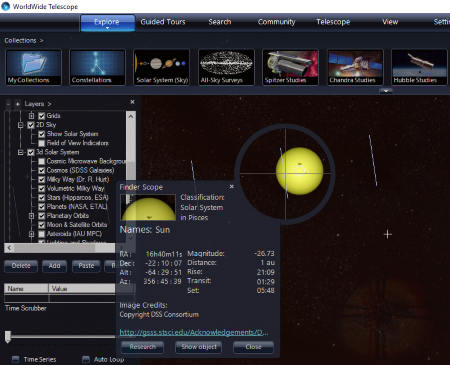
Task: Close the Layers panel
Action: click(132, 102)
